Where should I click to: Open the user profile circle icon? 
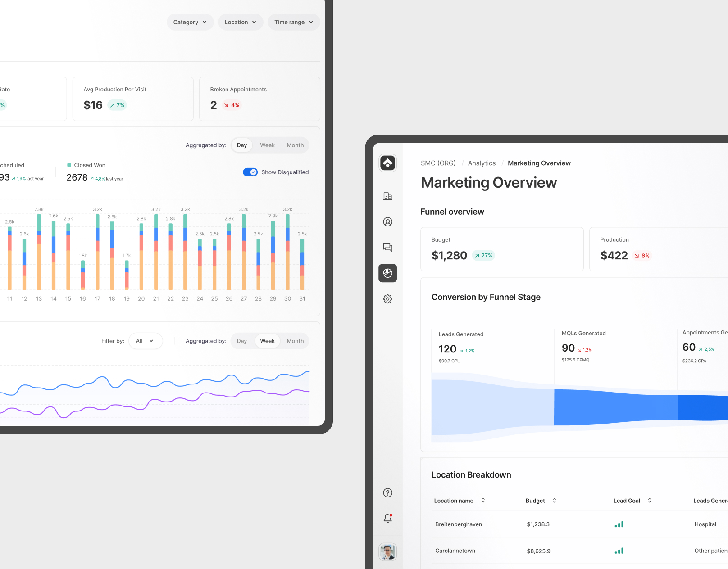387,222
